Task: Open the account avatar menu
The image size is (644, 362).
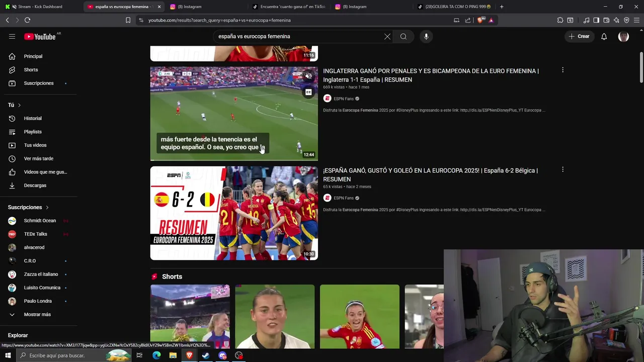Action: pyautogui.click(x=623, y=36)
